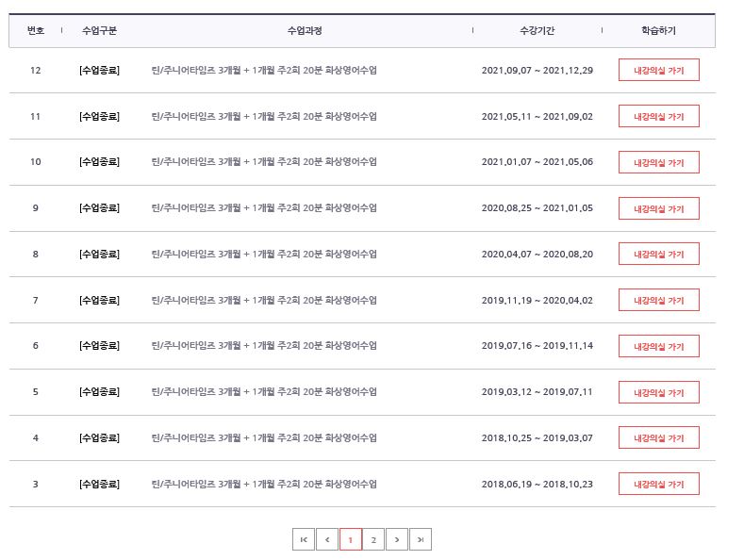This screenshot has height=560, width=744.
Task: Click 내강의실 가기 in row 9
Action: (658, 208)
